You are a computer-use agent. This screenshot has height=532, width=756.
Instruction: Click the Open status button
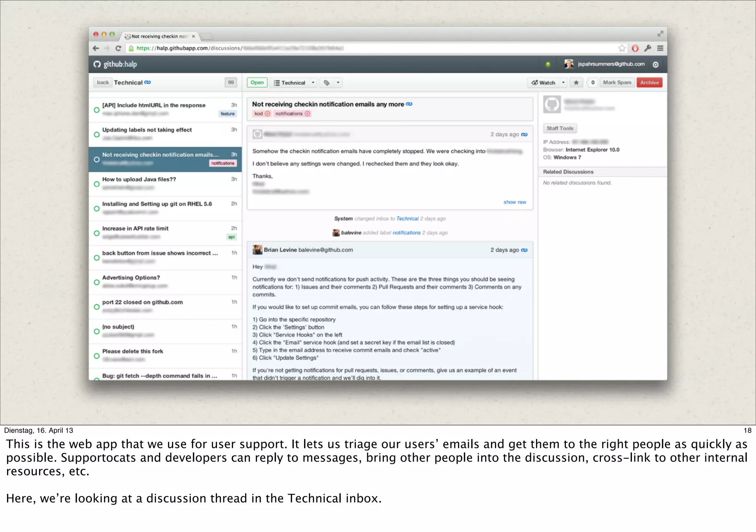[257, 83]
